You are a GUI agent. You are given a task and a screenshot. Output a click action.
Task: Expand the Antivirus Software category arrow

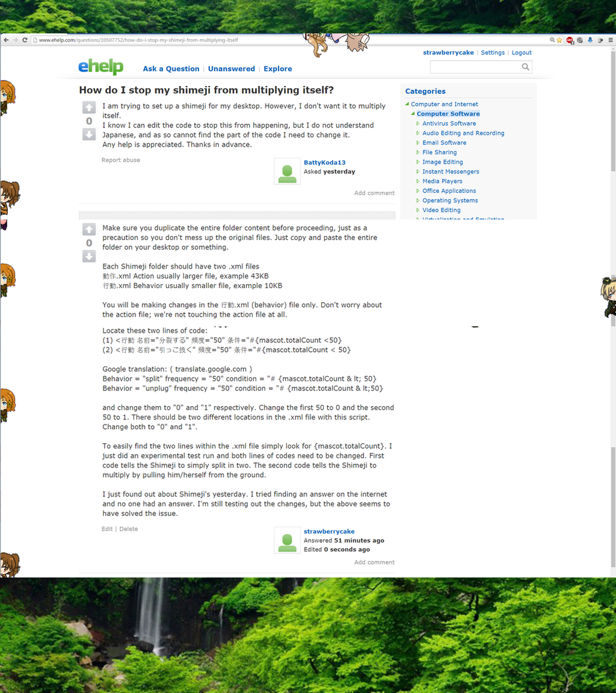point(418,123)
